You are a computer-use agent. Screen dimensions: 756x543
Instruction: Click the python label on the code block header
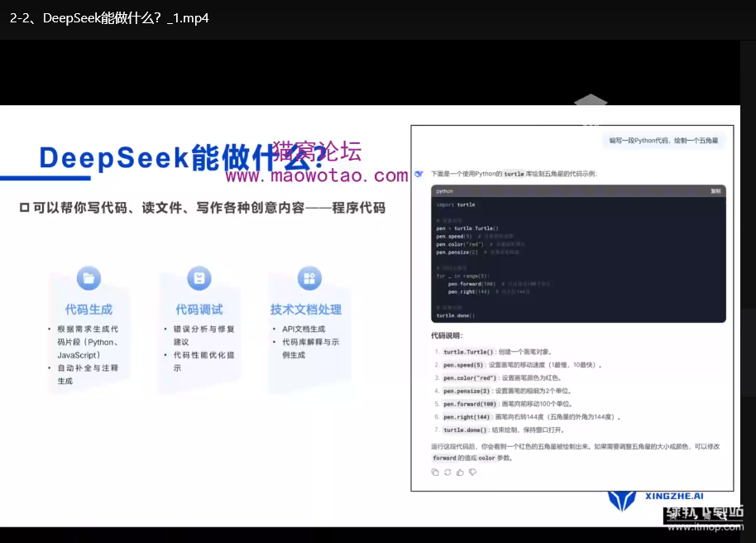point(444,191)
